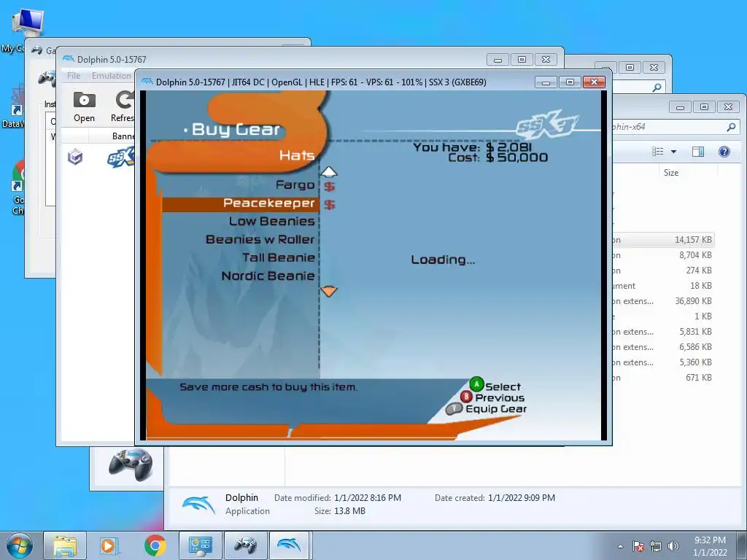This screenshot has height=560, width=747.
Task: Select the file row sized 671 KB
Action: tap(664, 378)
